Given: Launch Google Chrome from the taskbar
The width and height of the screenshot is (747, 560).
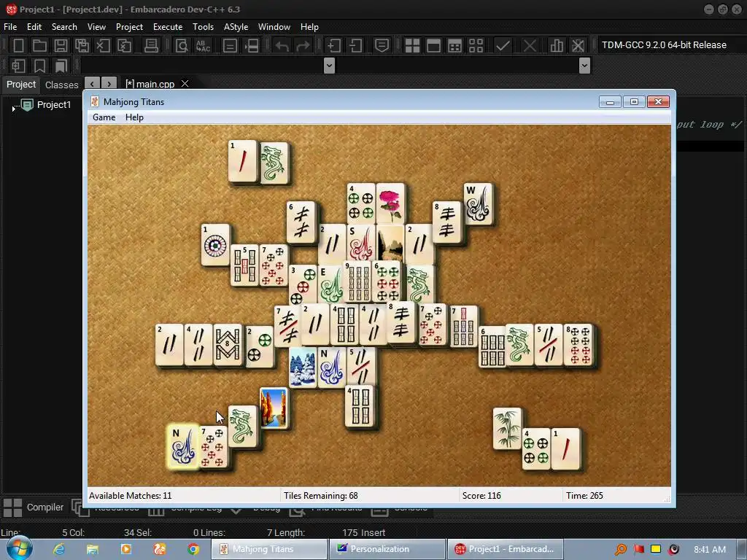Looking at the screenshot, I should coord(193,549).
